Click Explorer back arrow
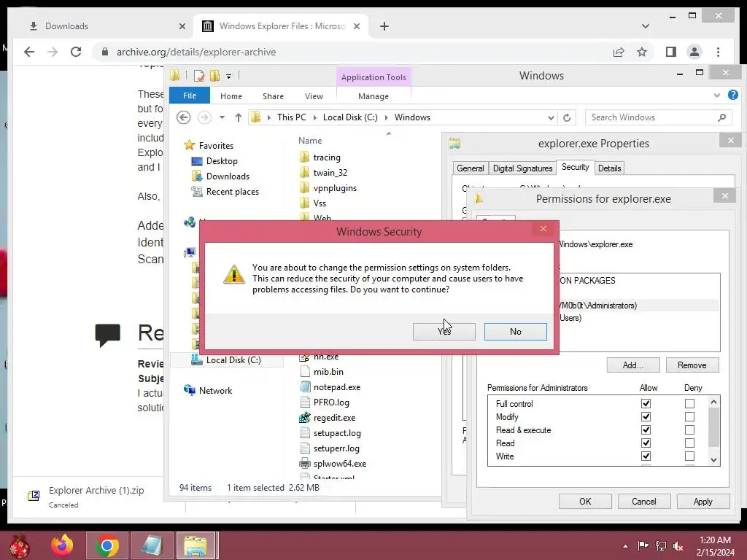 [183, 117]
